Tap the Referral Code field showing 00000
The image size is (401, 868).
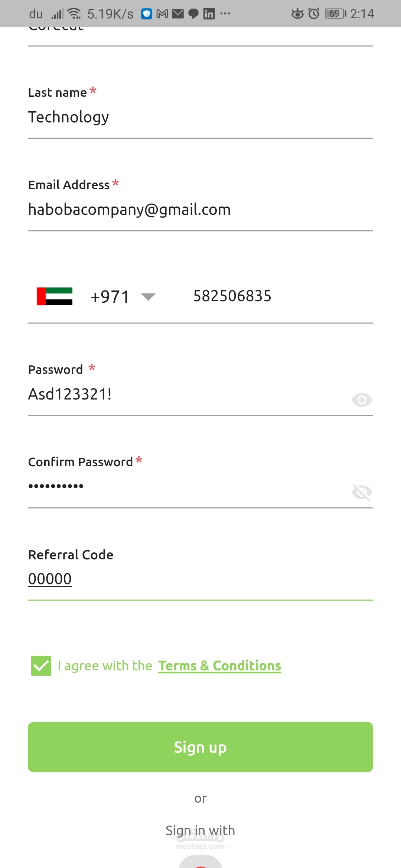pyautogui.click(x=200, y=579)
